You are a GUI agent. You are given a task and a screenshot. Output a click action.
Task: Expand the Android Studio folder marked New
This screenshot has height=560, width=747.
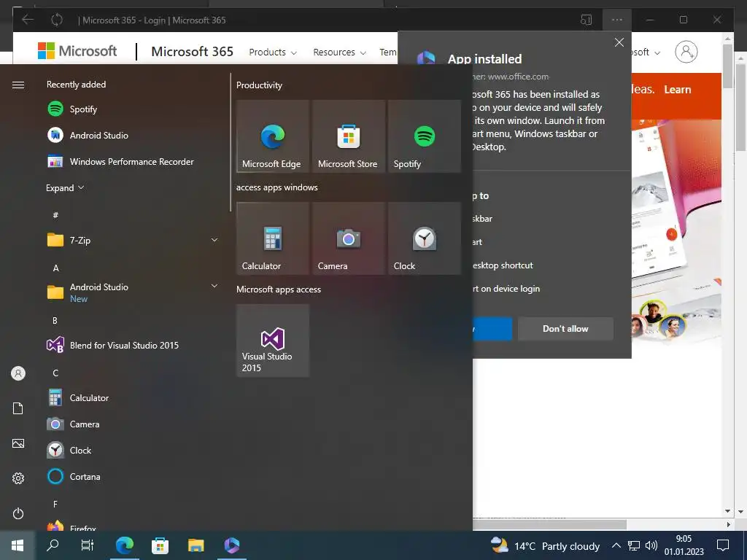point(214,286)
